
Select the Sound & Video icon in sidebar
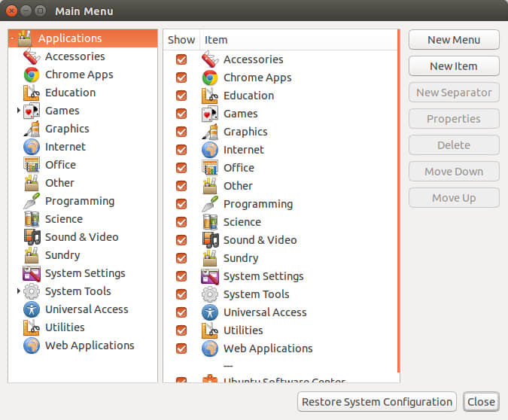(32, 237)
